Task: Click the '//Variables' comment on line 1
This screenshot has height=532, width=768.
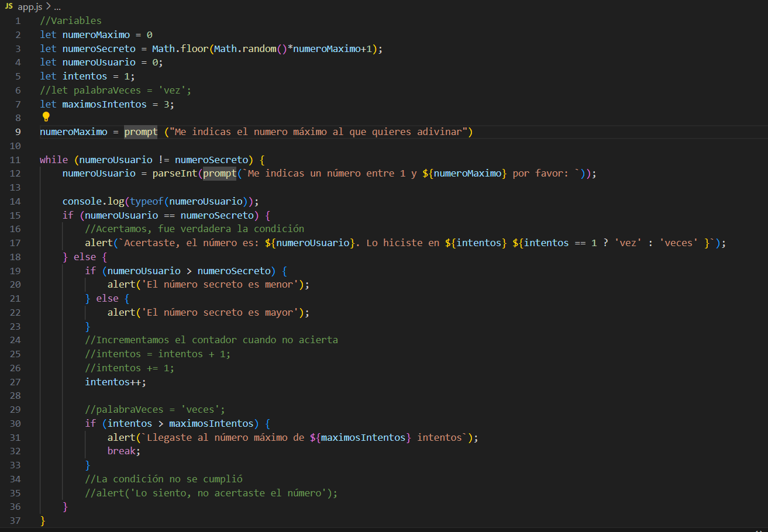Action: 71,20
